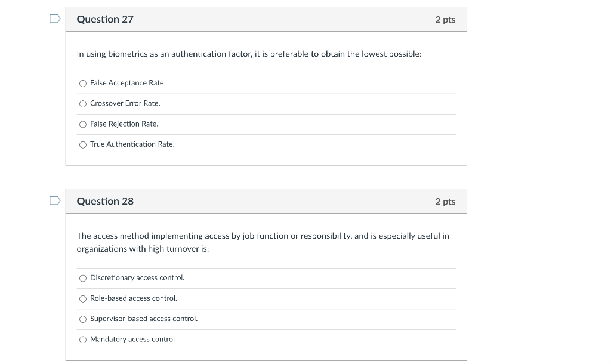Select the False Acceptance Rate radio button
Image resolution: width=611 pixels, height=364 pixels.
(x=82, y=84)
